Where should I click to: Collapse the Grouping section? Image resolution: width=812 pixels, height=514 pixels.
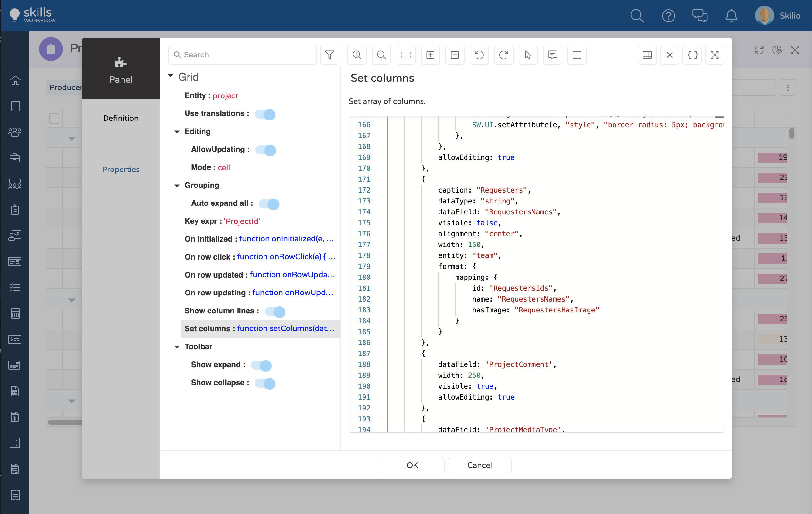click(177, 186)
